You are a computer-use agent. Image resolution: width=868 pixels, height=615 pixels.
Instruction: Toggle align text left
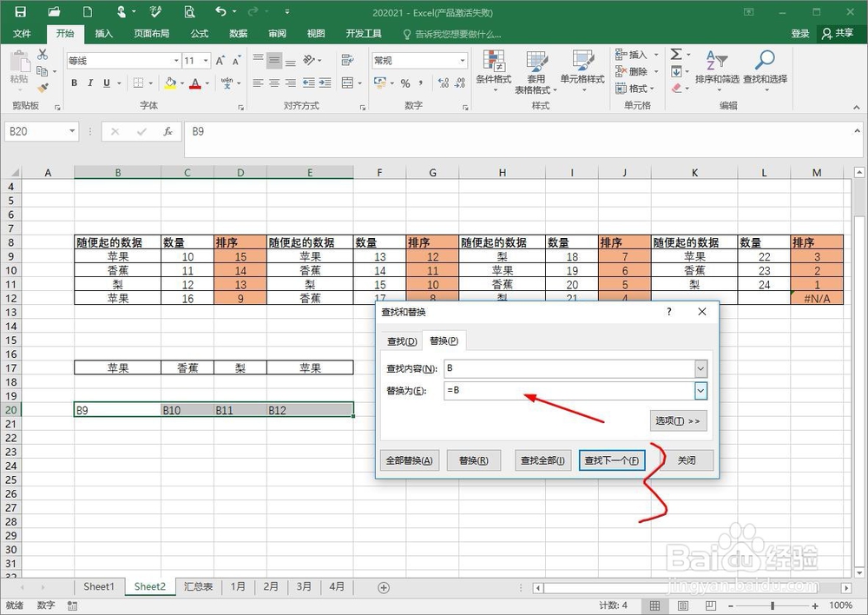[258, 83]
